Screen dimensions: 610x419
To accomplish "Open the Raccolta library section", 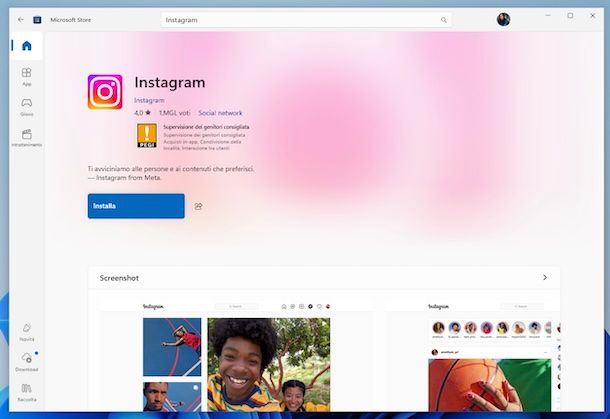I will [x=26, y=392].
